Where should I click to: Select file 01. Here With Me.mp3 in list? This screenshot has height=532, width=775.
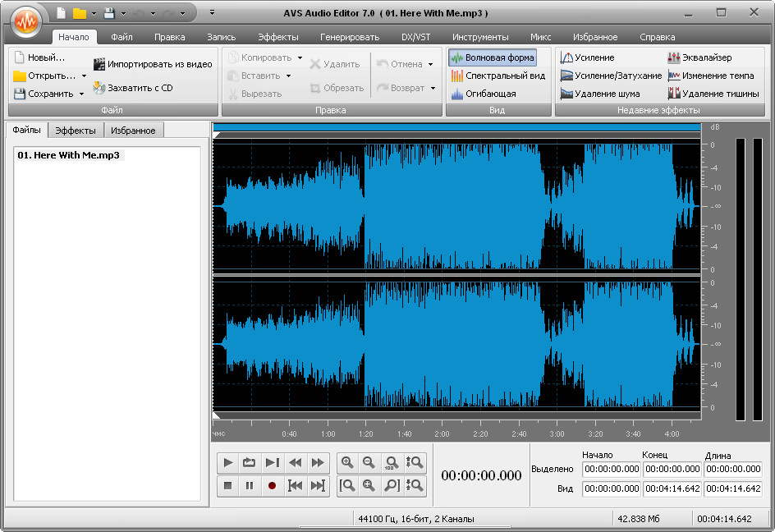(69, 155)
